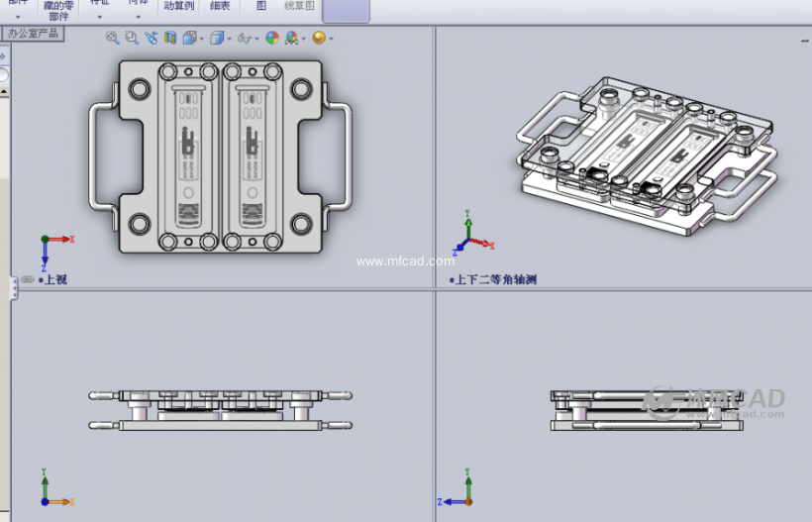This screenshot has height=522, width=812.
Task: Restore the previous view with the arrow icon
Action: pyautogui.click(x=151, y=38)
